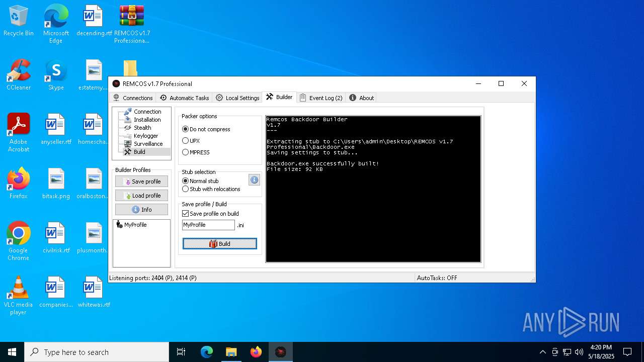Click the Listening ports status text
The height and width of the screenshot is (362, 644).
[153, 278]
